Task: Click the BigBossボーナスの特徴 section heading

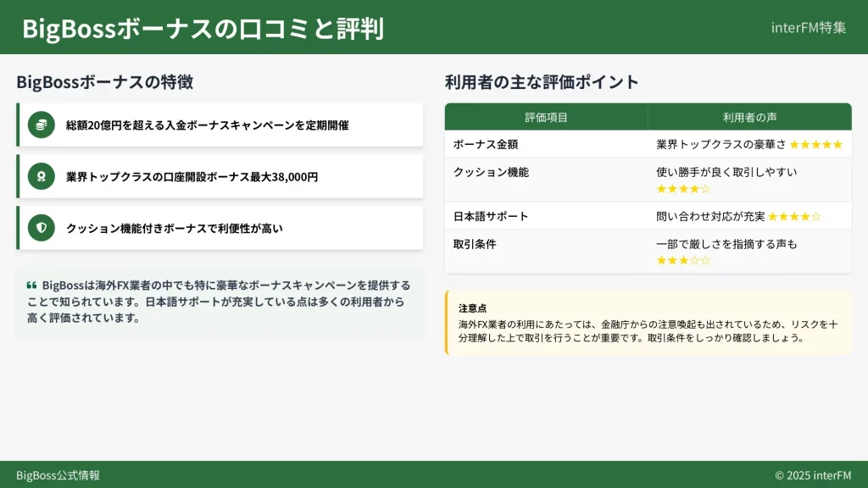Action: [104, 82]
